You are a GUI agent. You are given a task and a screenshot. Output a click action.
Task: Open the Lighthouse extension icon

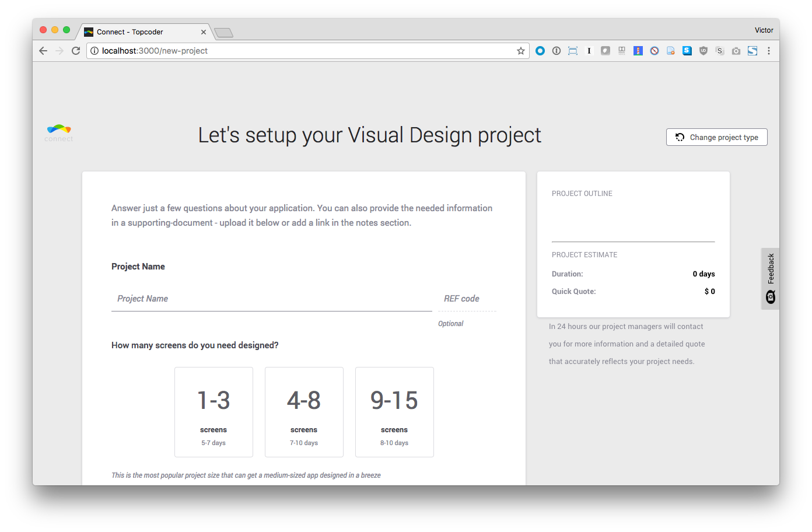pyautogui.click(x=638, y=51)
